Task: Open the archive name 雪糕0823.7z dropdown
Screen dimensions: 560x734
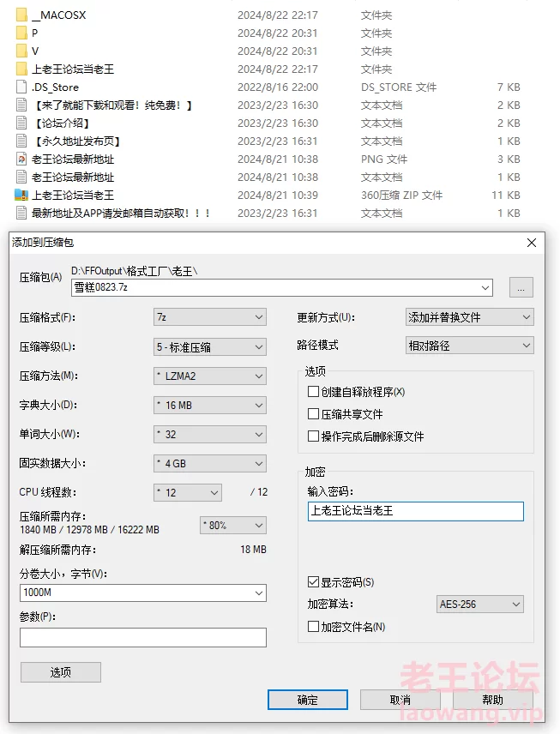Action: click(x=485, y=287)
